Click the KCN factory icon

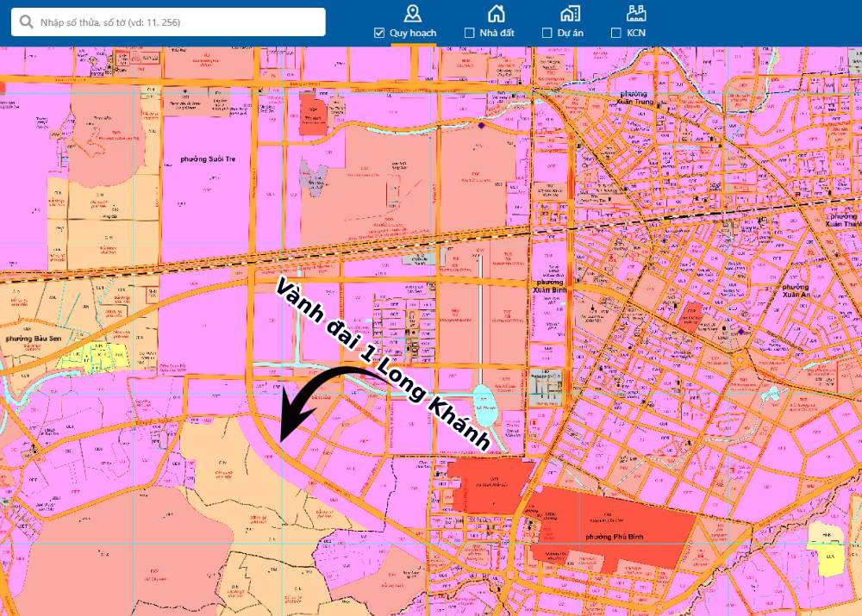[x=637, y=13]
